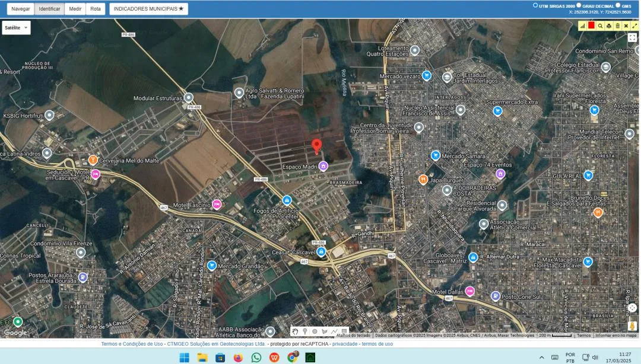Click the Mercado vezaro shopping marker
The image size is (641, 364).
(427, 75)
